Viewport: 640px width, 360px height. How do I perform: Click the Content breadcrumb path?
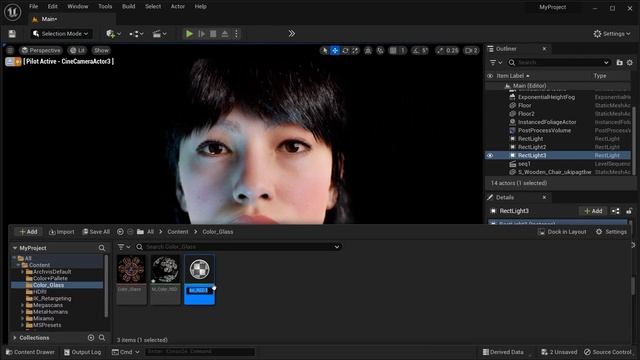[x=178, y=232]
